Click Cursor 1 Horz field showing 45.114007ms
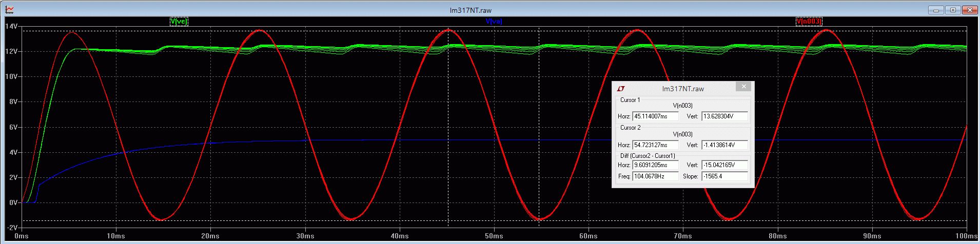Viewport: 980px width, 244px height. (655, 116)
